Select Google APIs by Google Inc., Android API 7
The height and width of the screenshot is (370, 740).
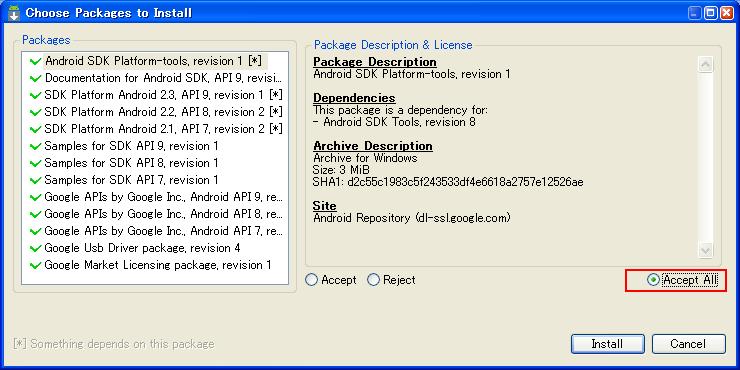(155, 231)
